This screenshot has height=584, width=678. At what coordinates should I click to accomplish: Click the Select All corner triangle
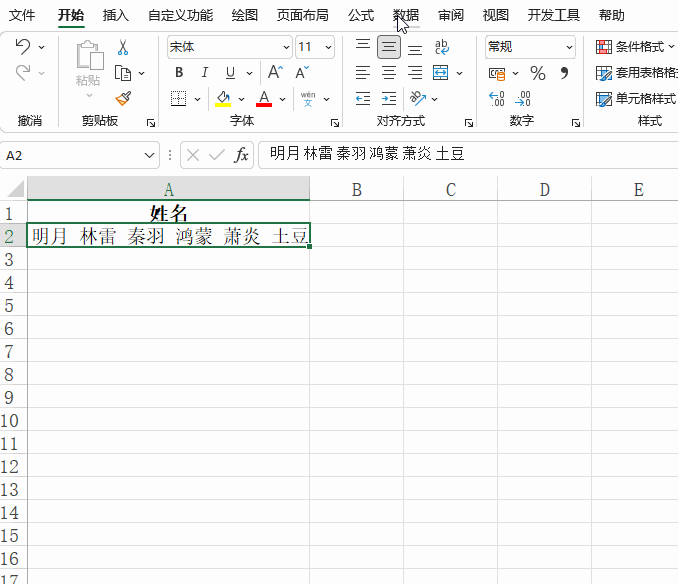pyautogui.click(x=15, y=189)
